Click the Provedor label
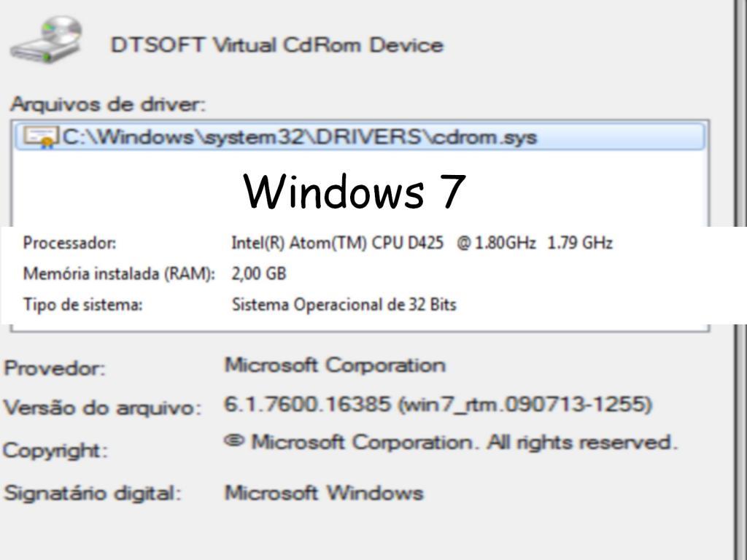Screen dimensions: 747x560 [55, 368]
